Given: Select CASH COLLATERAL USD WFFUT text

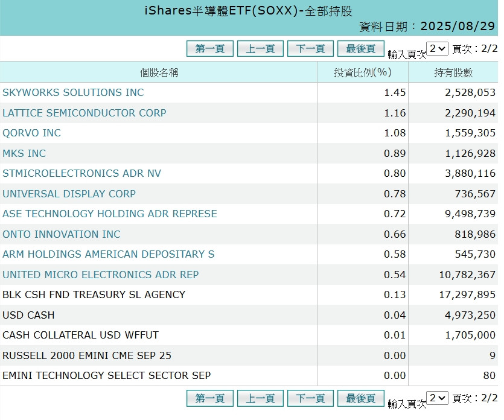Looking at the screenshot, I should [80, 335].
